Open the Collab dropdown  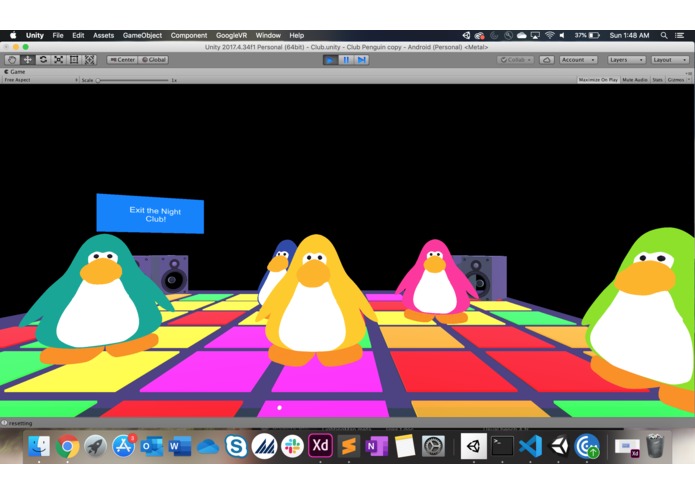click(515, 60)
